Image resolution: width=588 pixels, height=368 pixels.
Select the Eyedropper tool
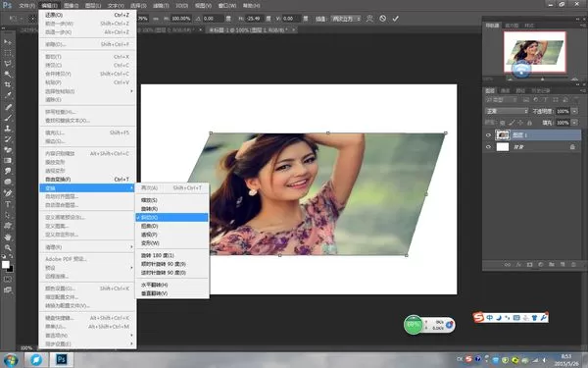[x=8, y=95]
